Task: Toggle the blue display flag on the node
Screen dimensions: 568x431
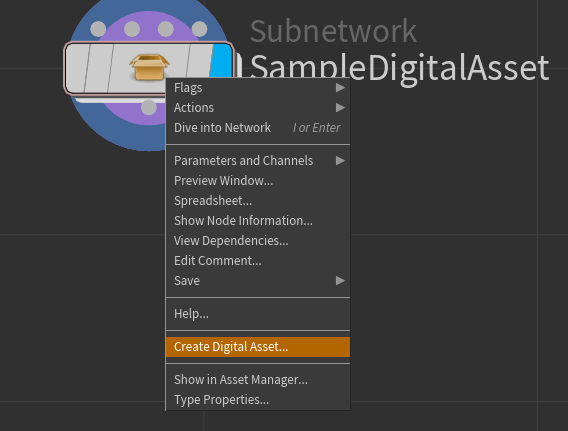Action: tap(222, 61)
